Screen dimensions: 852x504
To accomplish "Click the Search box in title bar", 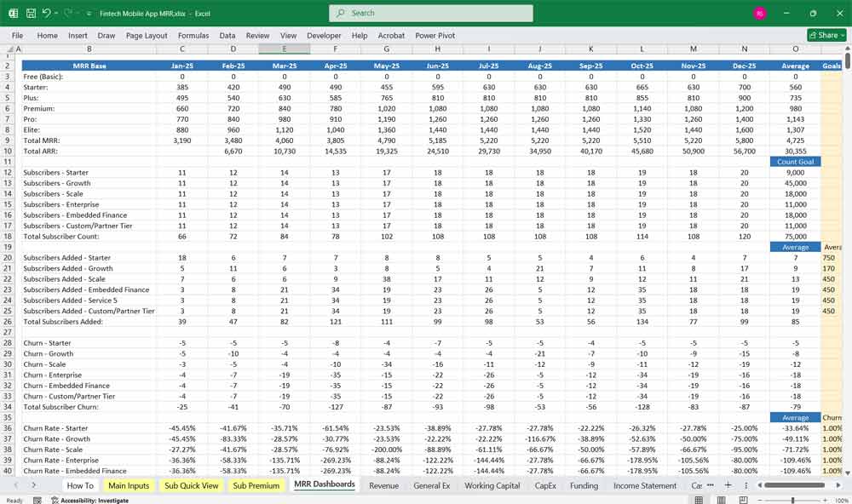I will 431,13.
